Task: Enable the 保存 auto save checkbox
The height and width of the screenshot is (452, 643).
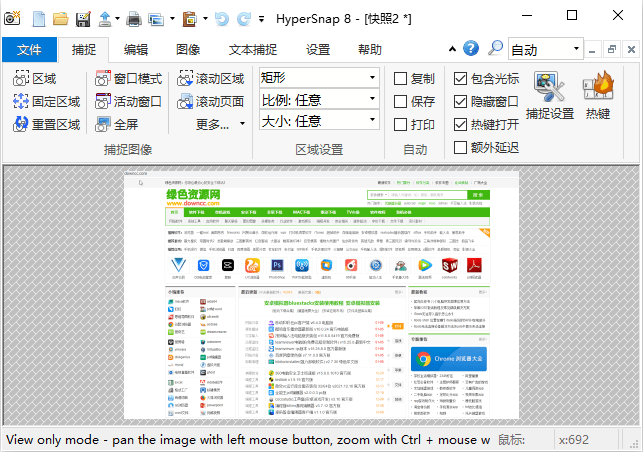Action: click(414, 101)
